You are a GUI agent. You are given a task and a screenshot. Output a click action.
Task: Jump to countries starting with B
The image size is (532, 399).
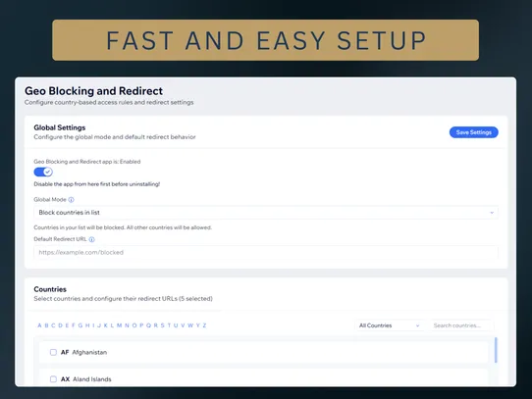[x=46, y=325]
